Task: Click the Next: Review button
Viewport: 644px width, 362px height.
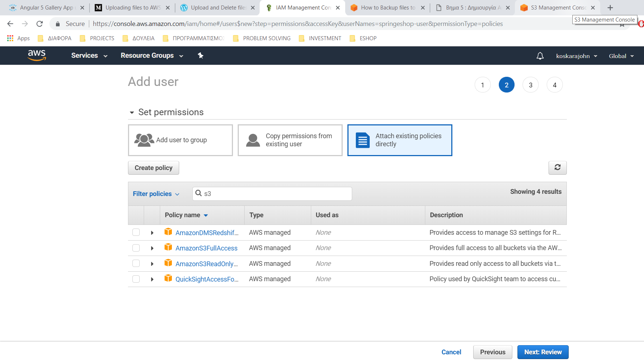Action: point(543,352)
